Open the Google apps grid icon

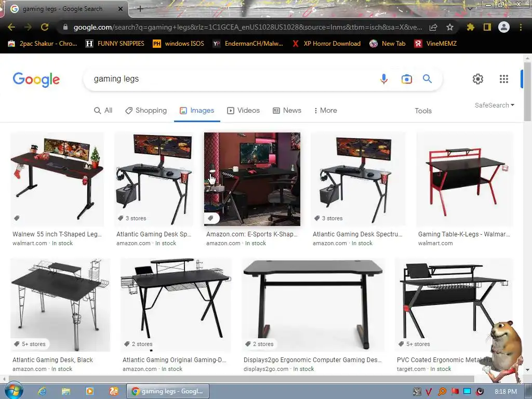coord(504,79)
